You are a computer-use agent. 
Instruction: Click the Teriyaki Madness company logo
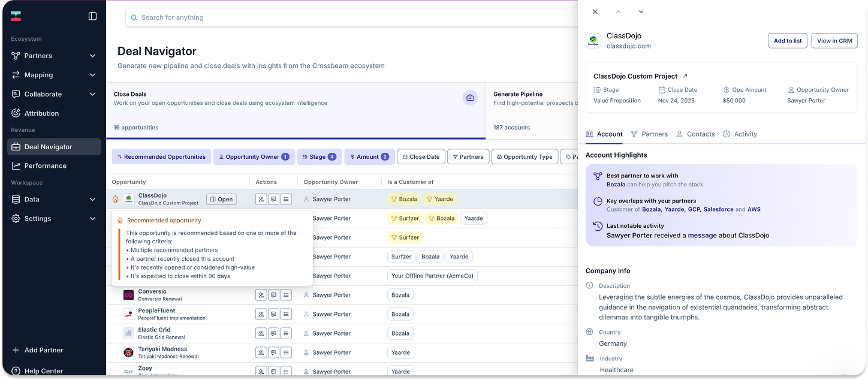tap(128, 352)
